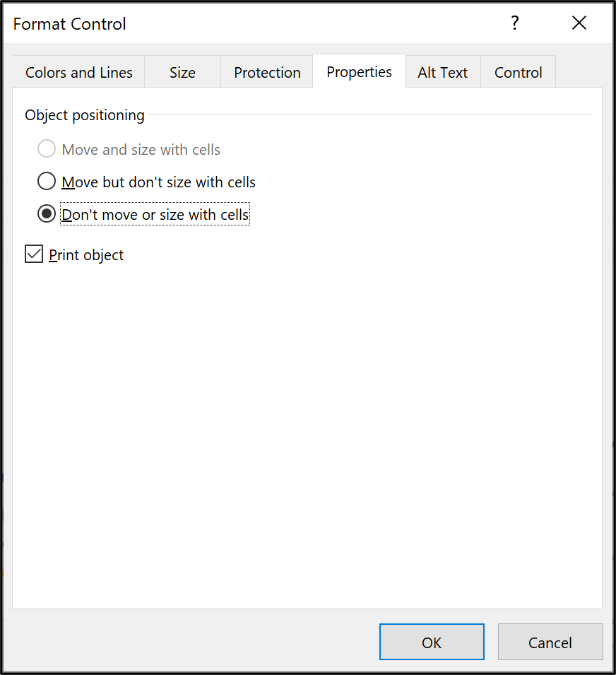View the Alt Text tab
This screenshot has width=616, height=675.
point(442,71)
